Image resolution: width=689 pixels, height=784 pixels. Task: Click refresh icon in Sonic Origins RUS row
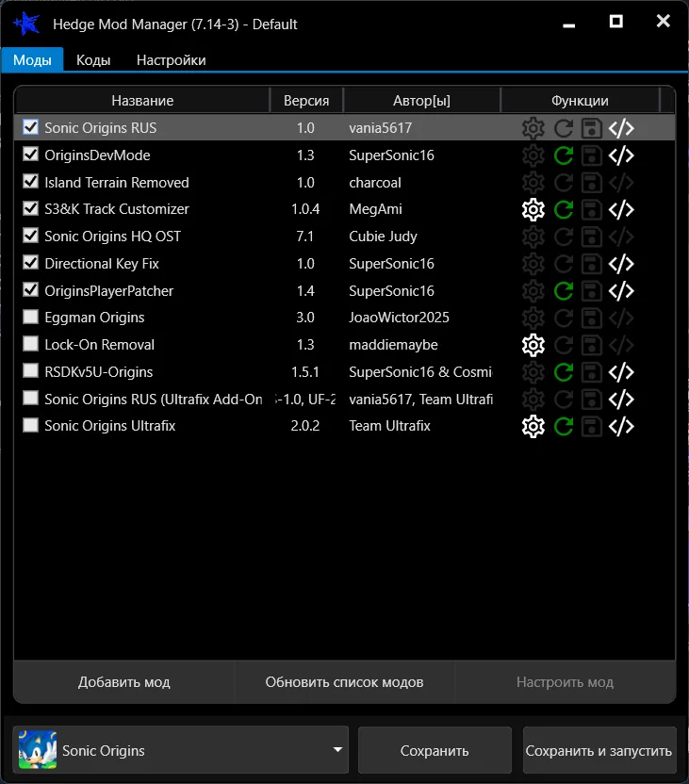[564, 128]
